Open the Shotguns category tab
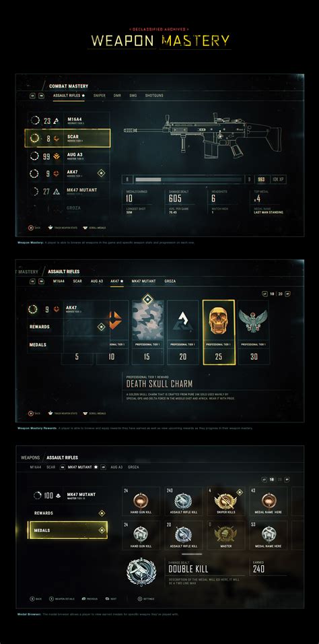 click(154, 96)
